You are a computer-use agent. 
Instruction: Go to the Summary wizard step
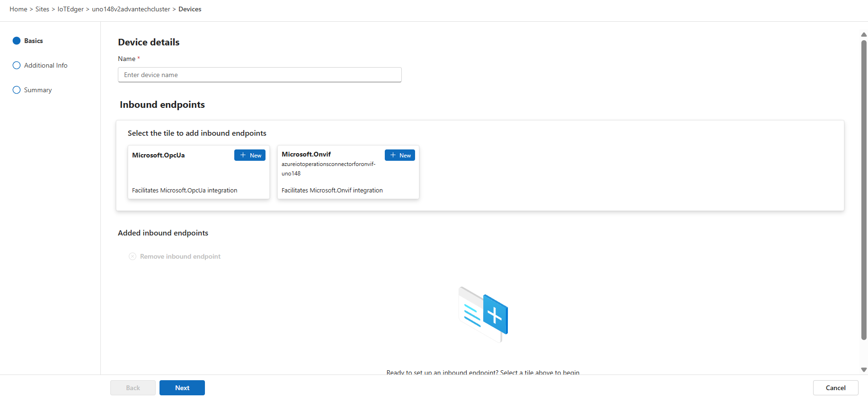click(38, 90)
